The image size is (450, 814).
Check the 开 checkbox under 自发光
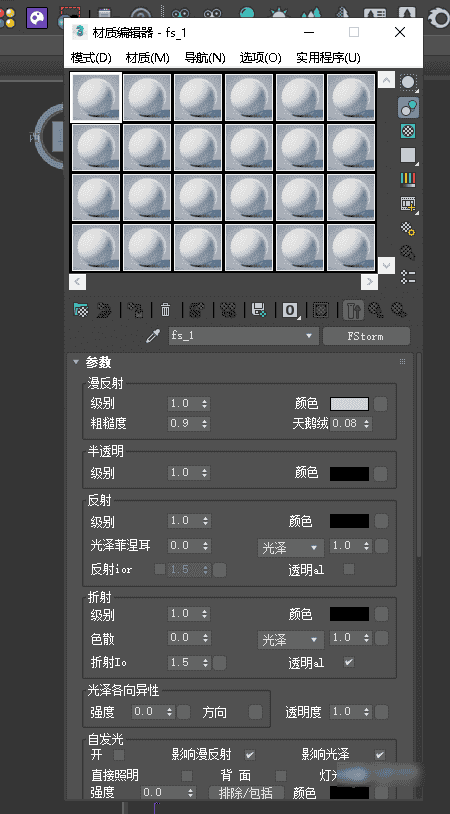(119, 755)
